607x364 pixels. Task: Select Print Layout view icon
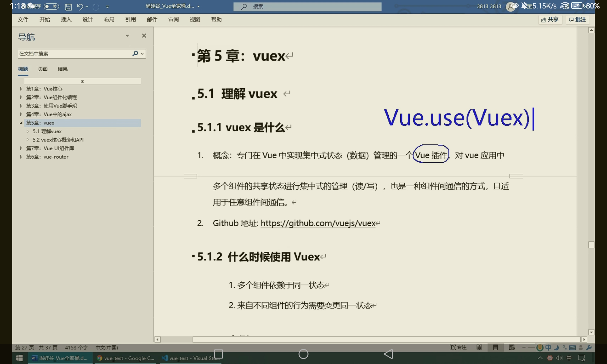[495, 348]
